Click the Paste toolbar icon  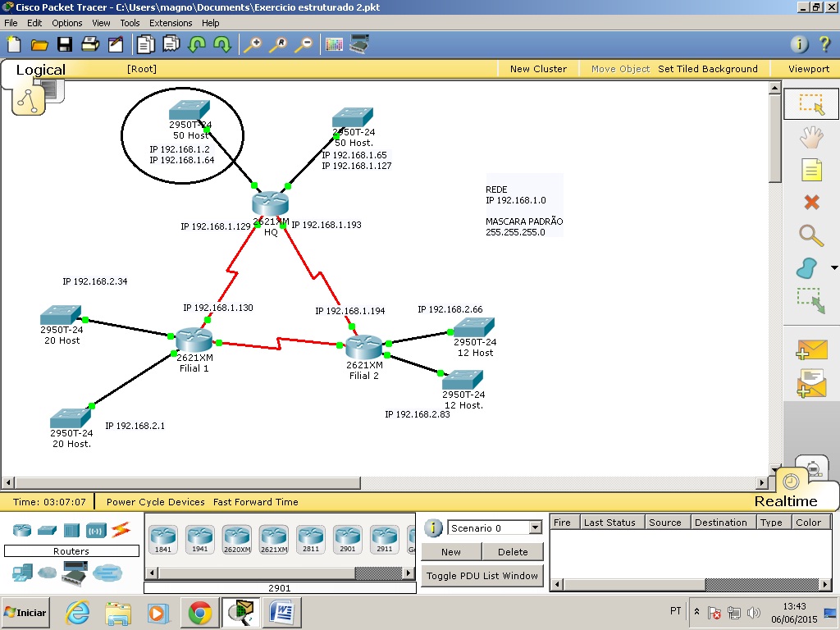[171, 44]
